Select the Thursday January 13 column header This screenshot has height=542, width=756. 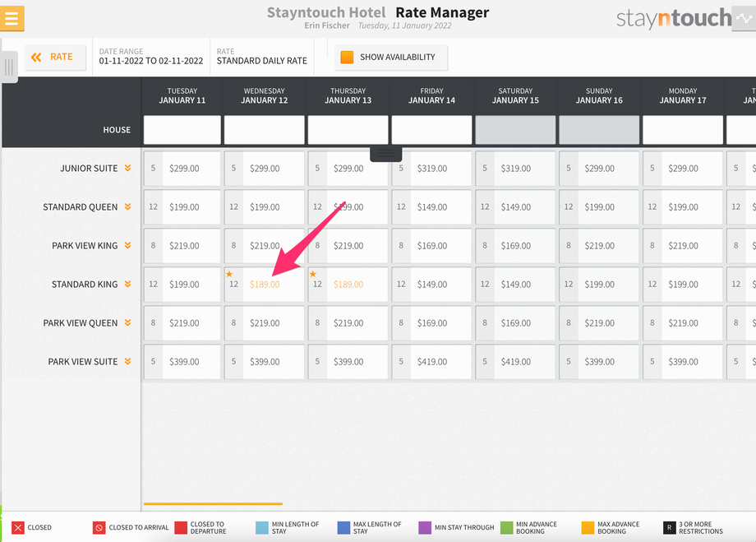(x=348, y=95)
